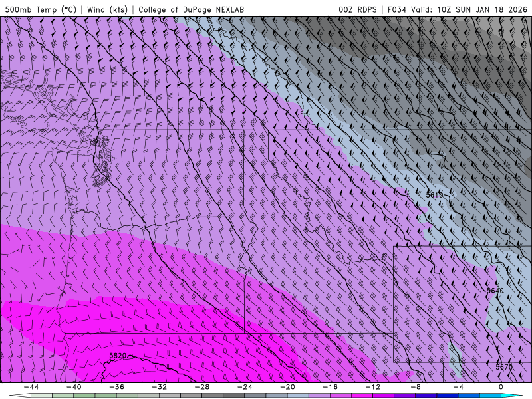Click 'College of DuPage NEXLAB' header text
532x399 pixels.
coord(191,9)
